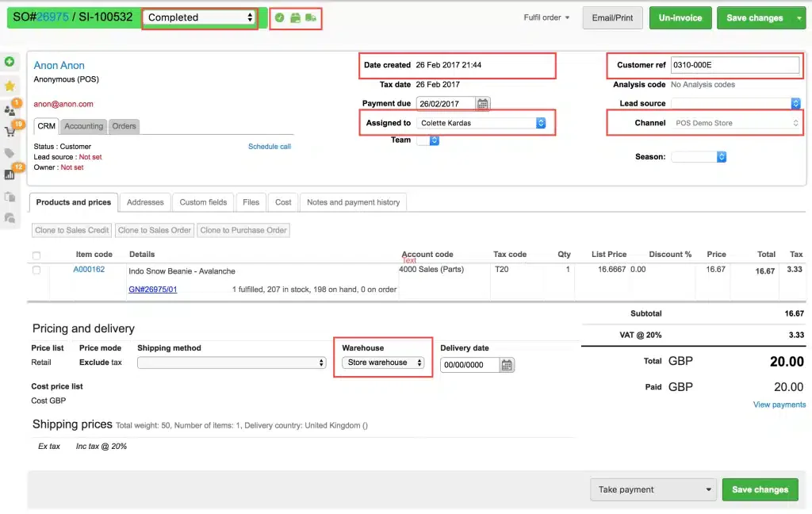Click the bottom Save changes button
This screenshot has width=812, height=514.
(x=760, y=489)
